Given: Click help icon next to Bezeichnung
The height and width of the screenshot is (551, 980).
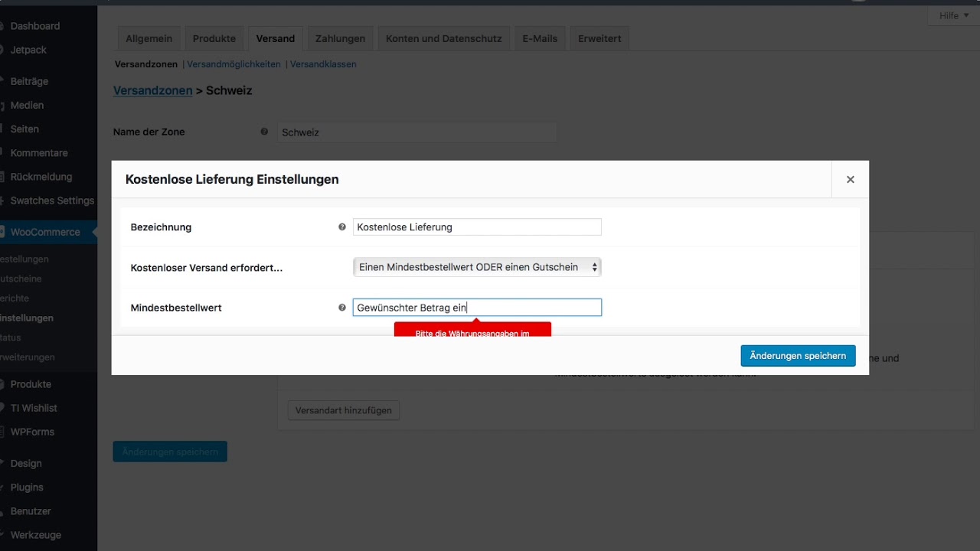Looking at the screenshot, I should [x=342, y=227].
